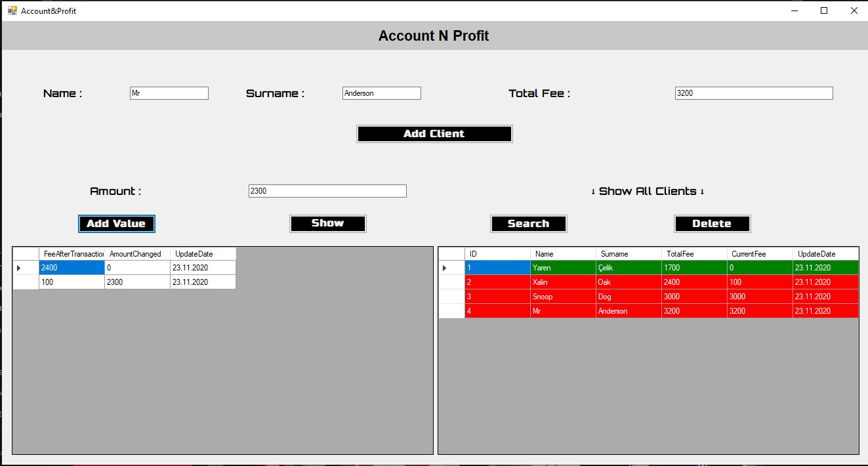
Task: Select Anderson cell in clients grid
Action: click(x=629, y=311)
